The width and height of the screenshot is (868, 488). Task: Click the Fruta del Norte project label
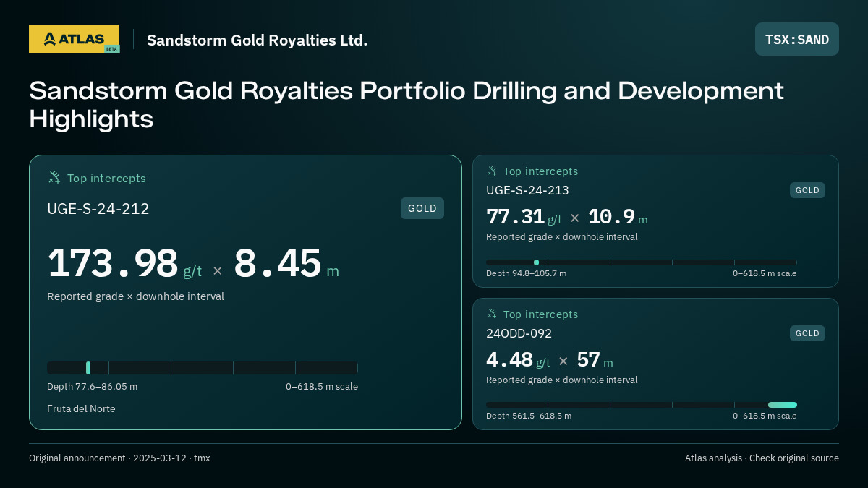(x=81, y=408)
